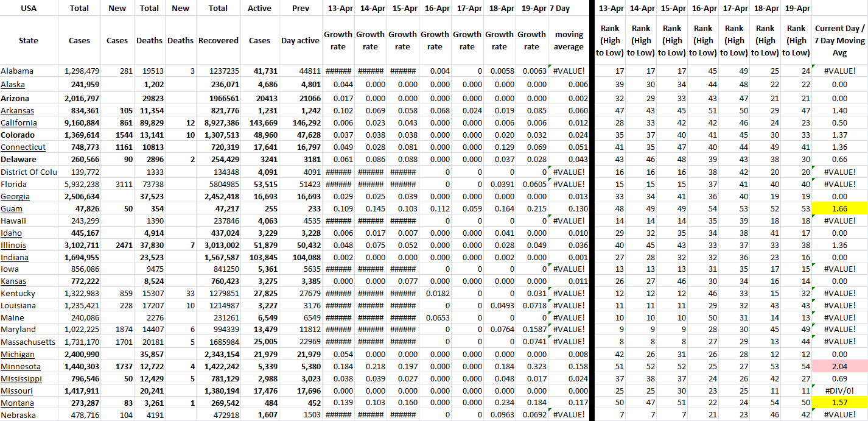Open the Illinois state link
868x421 pixels.
click(13, 245)
